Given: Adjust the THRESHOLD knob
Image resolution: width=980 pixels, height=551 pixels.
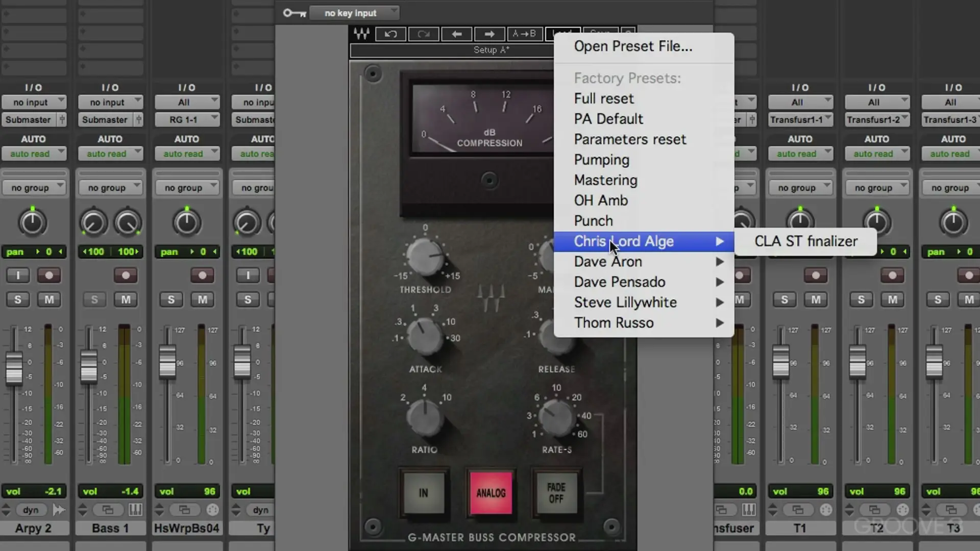Looking at the screenshot, I should coord(425,257).
